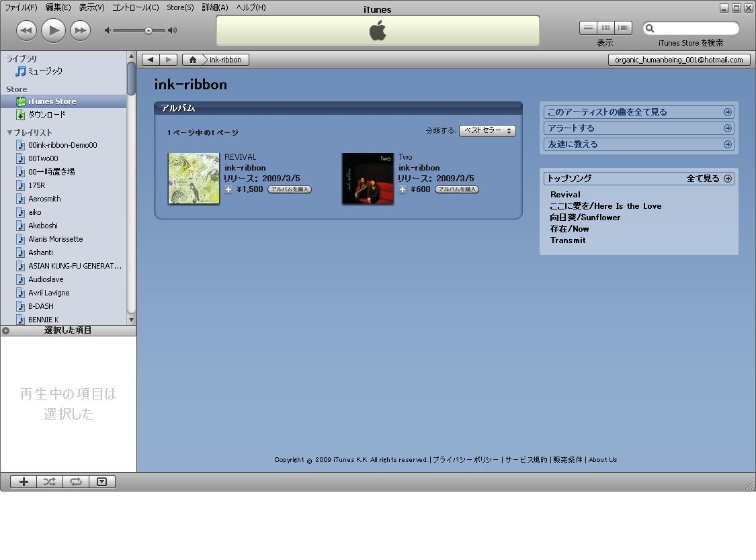This screenshot has height=560, width=756.
Task: Go to iTunes Store home icon
Action: 192,60
